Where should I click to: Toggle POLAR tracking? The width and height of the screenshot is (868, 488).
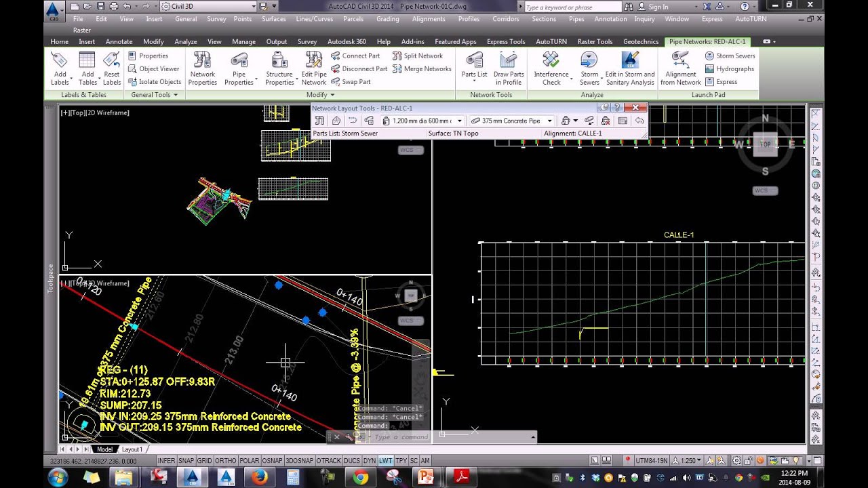[x=249, y=460]
